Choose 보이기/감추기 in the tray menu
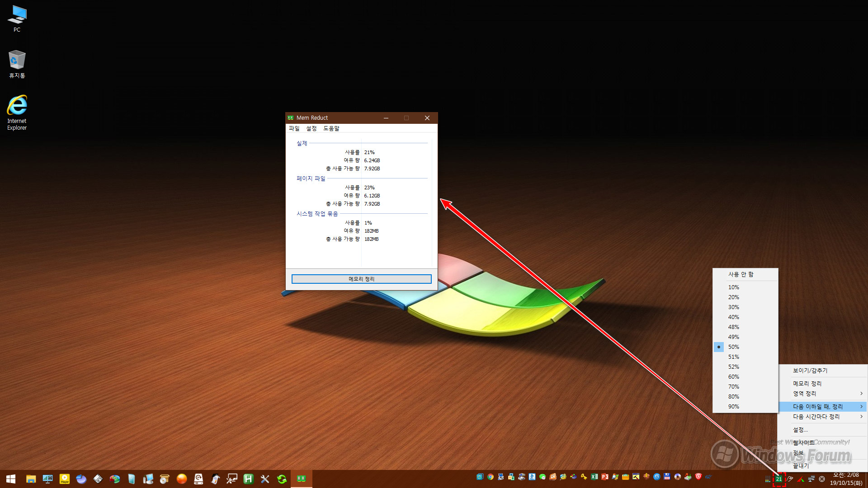The height and width of the screenshot is (488, 868). point(823,371)
